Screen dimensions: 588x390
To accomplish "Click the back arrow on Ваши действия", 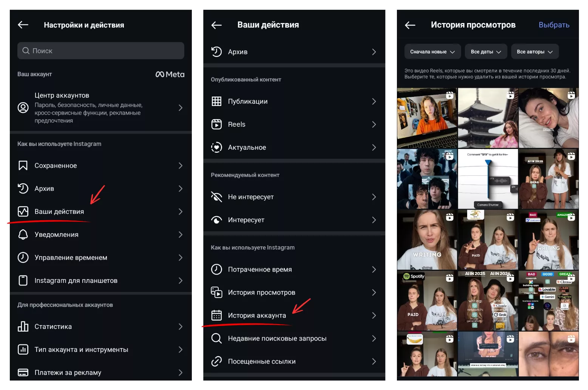I will 216,25.
